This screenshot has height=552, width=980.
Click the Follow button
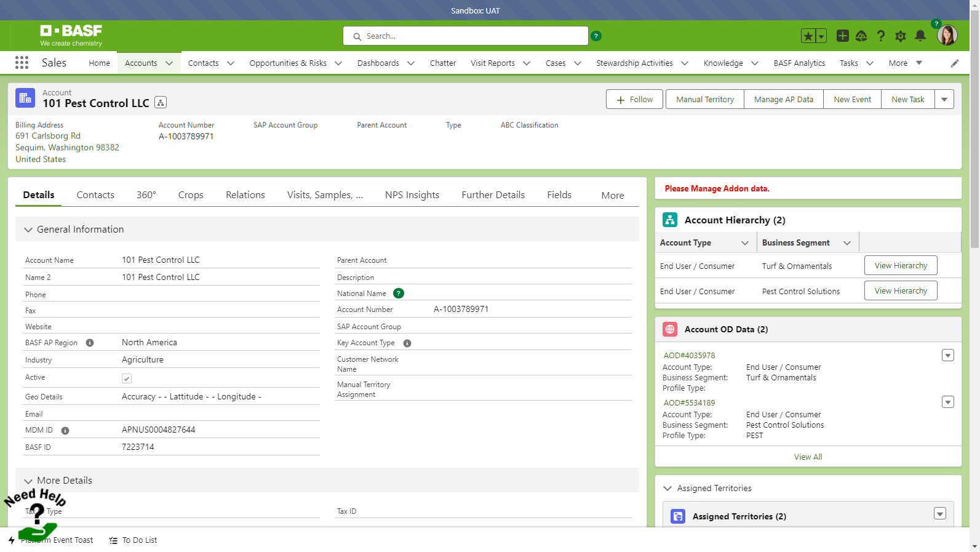pos(634,99)
